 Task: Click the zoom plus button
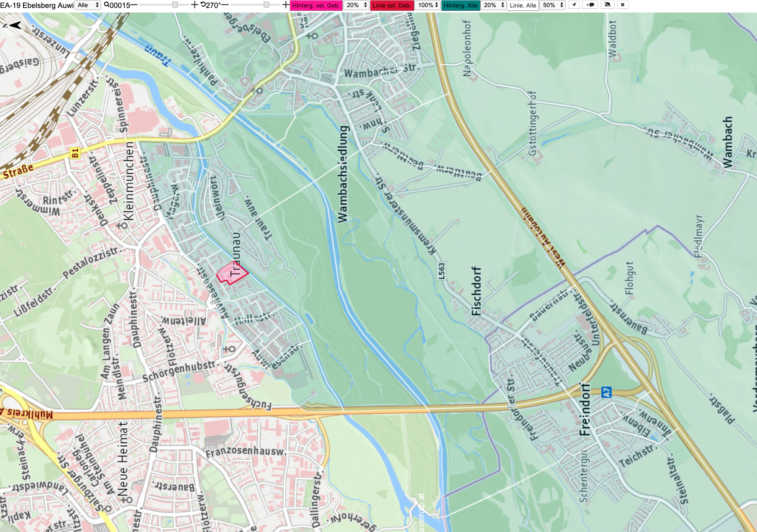[195, 5]
